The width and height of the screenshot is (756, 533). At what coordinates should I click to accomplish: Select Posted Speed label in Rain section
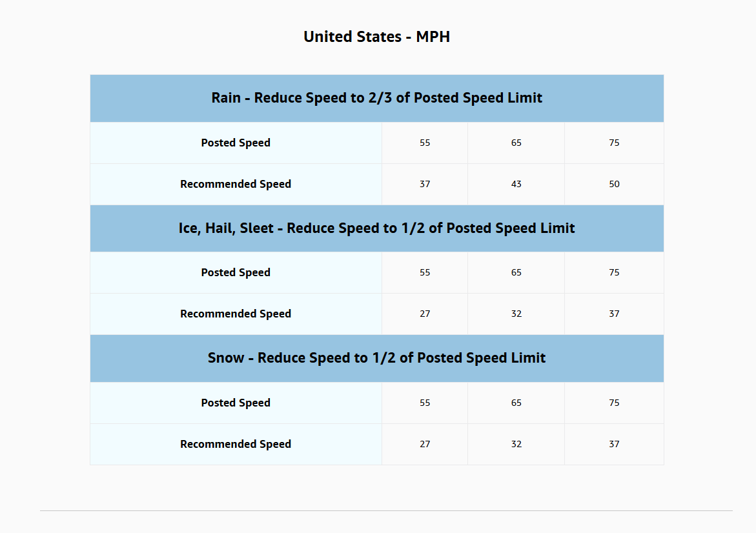coord(236,143)
